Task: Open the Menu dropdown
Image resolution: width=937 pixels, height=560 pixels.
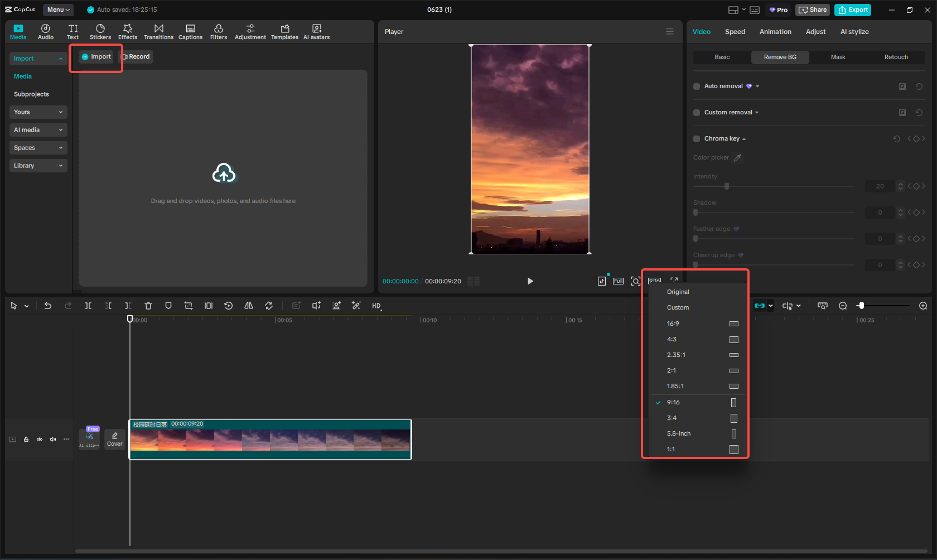Action: pyautogui.click(x=58, y=9)
